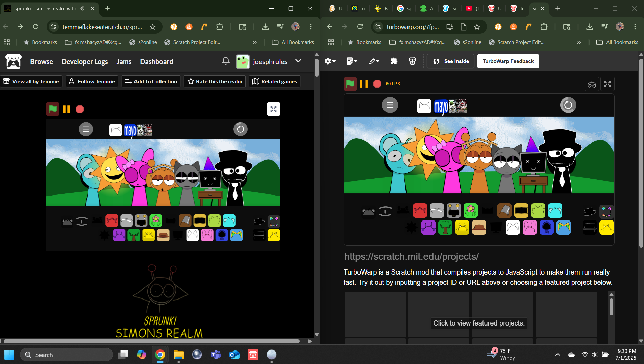This screenshot has width=644, height=364.
Task: Select the brown hat character icon in TurboWarp
Action: 479,227
